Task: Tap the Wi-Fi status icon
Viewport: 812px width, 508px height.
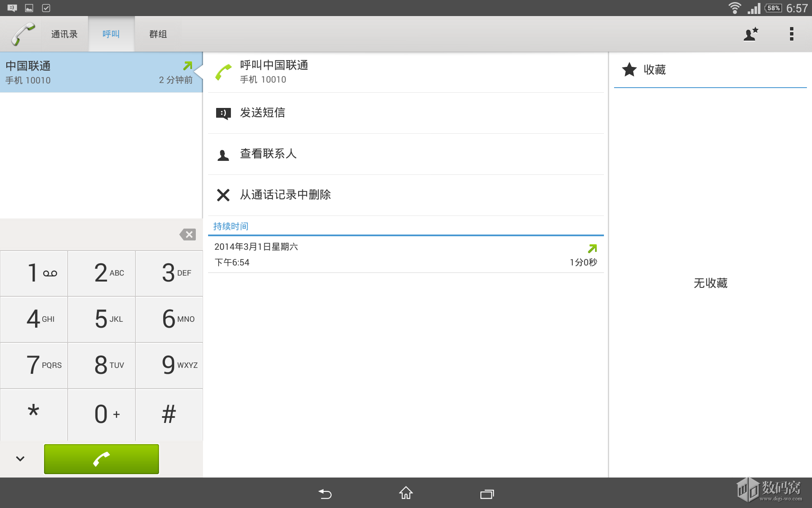Action: point(735,8)
